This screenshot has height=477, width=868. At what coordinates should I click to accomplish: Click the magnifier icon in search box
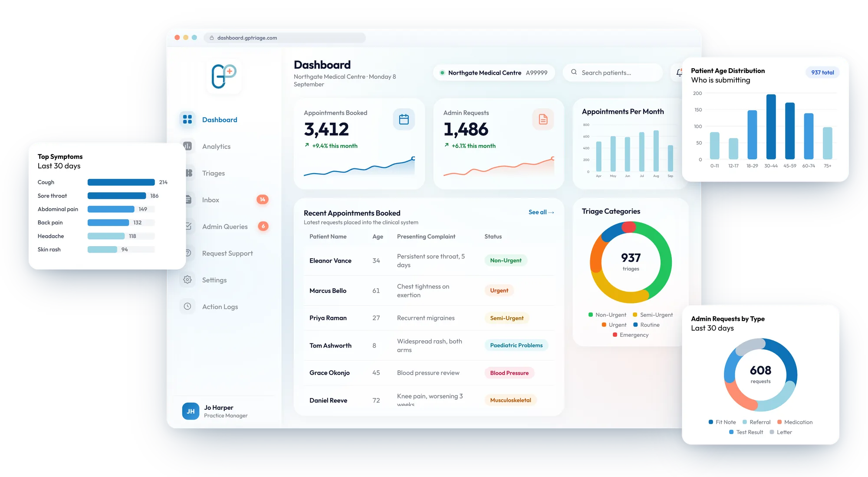coord(574,72)
